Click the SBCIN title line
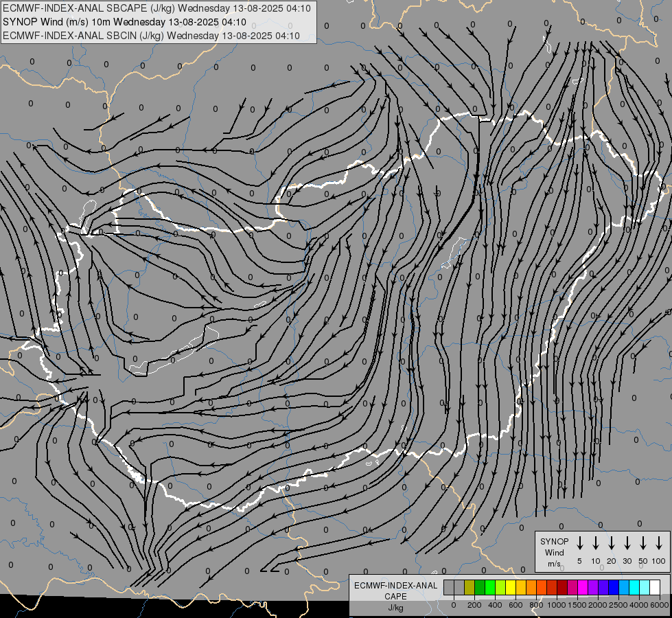The width and height of the screenshot is (672, 618). click(x=151, y=36)
